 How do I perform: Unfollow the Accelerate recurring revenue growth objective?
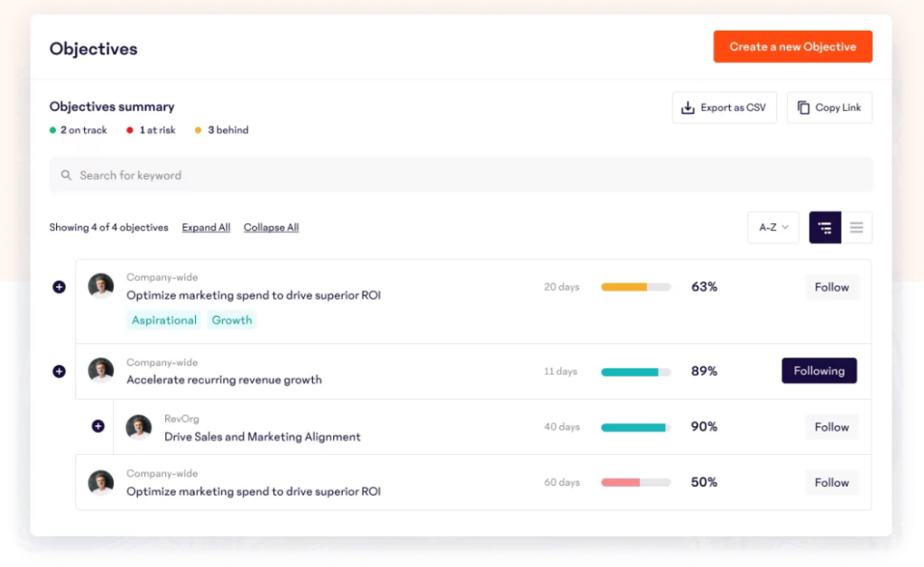coord(818,371)
